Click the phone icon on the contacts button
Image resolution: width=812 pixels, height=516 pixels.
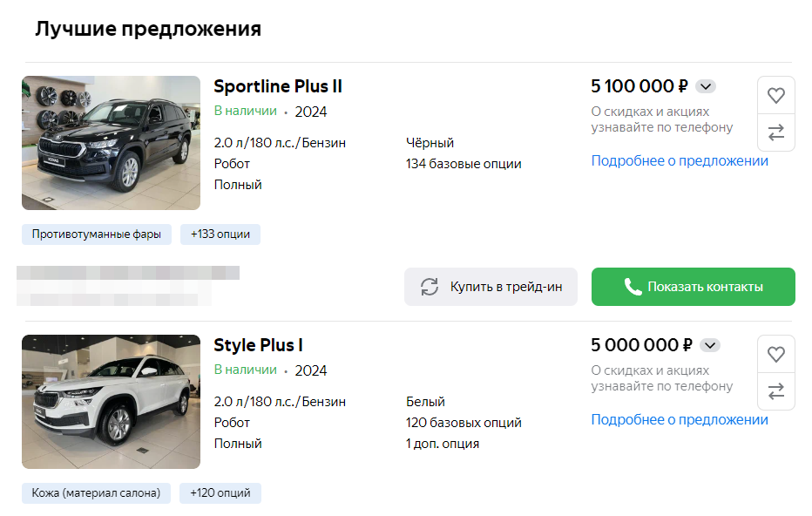(634, 286)
